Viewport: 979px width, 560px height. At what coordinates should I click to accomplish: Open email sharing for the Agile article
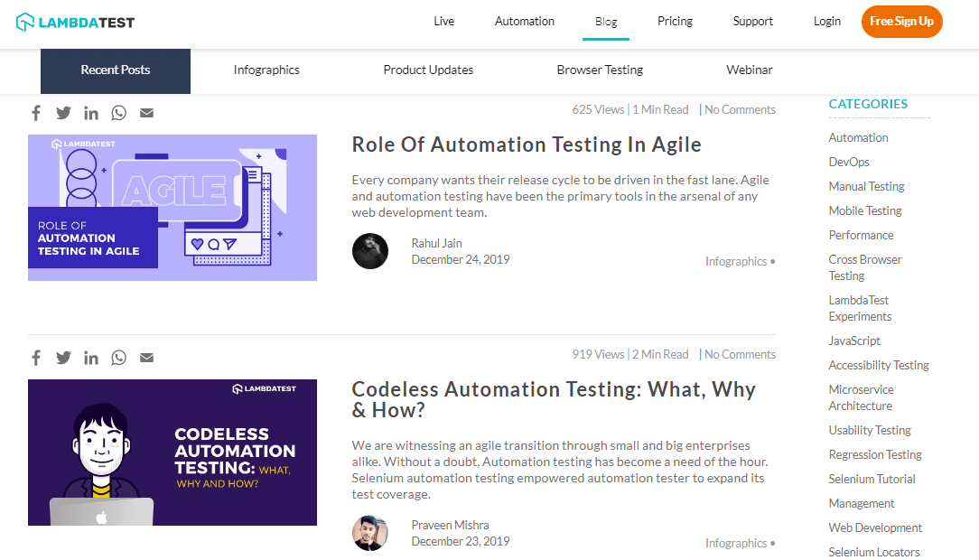[x=146, y=112]
